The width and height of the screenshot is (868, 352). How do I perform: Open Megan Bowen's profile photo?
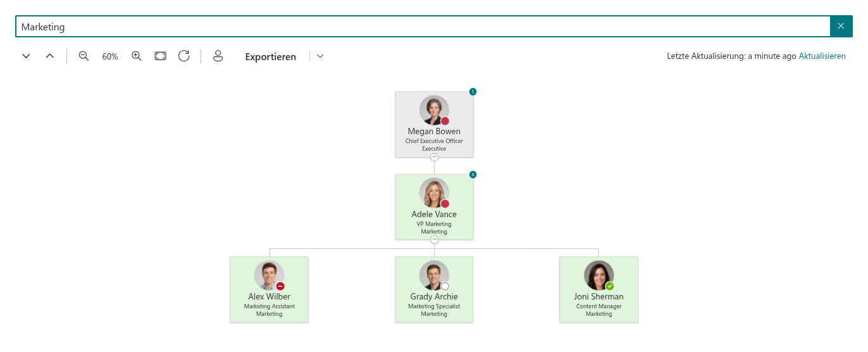(x=434, y=110)
